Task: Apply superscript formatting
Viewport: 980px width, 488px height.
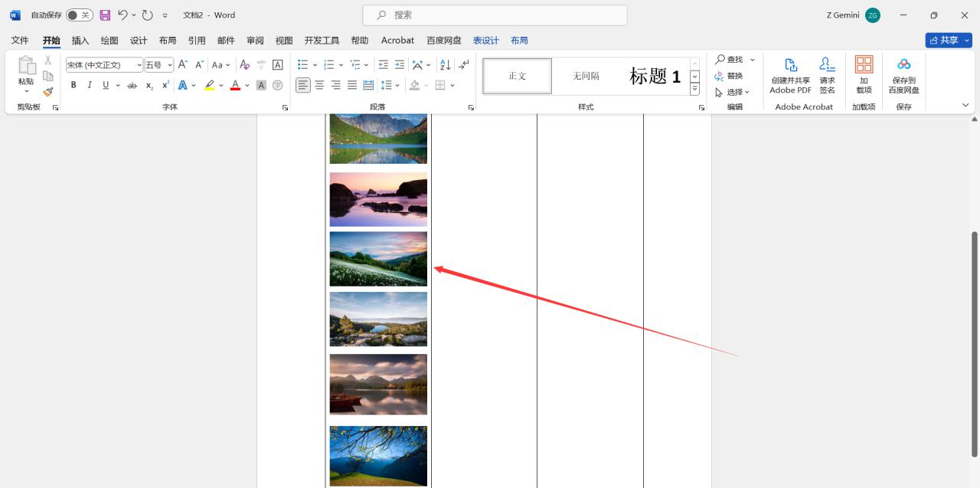Action: pyautogui.click(x=165, y=85)
